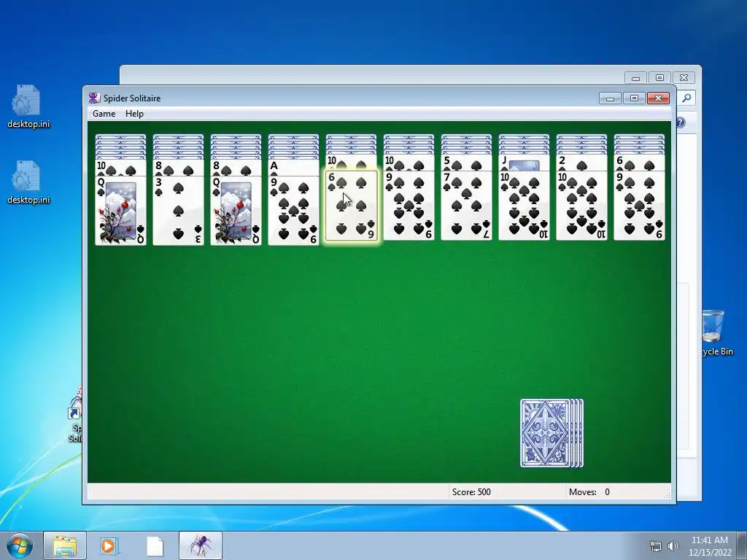Image resolution: width=747 pixels, height=560 pixels.
Task: Click the blank document taskbar icon
Action: (x=155, y=545)
